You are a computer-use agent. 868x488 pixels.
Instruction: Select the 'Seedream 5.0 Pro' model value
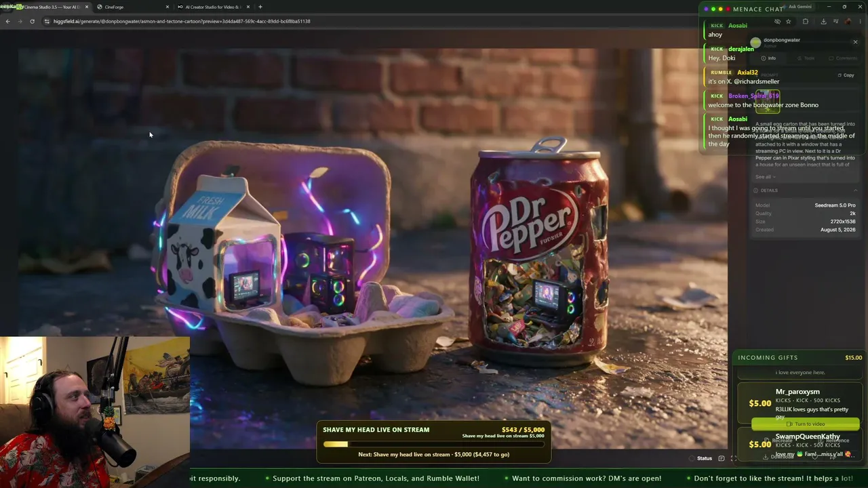coord(835,205)
